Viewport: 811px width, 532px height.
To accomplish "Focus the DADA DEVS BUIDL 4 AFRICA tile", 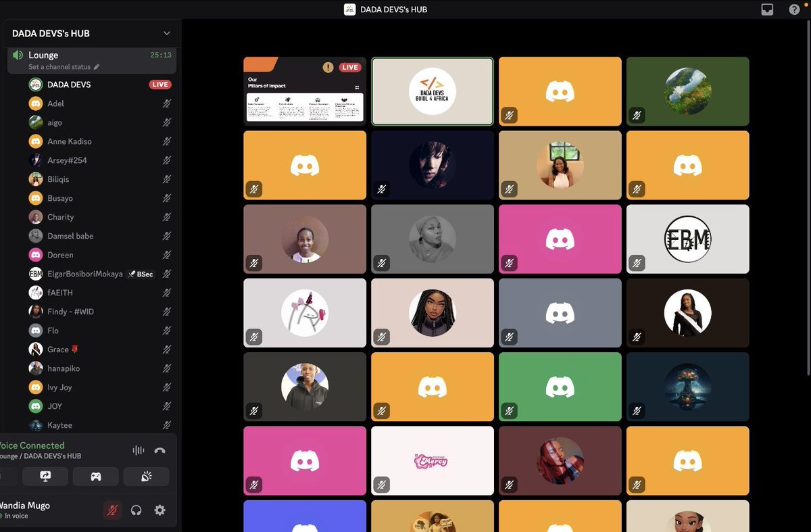I will (x=433, y=91).
